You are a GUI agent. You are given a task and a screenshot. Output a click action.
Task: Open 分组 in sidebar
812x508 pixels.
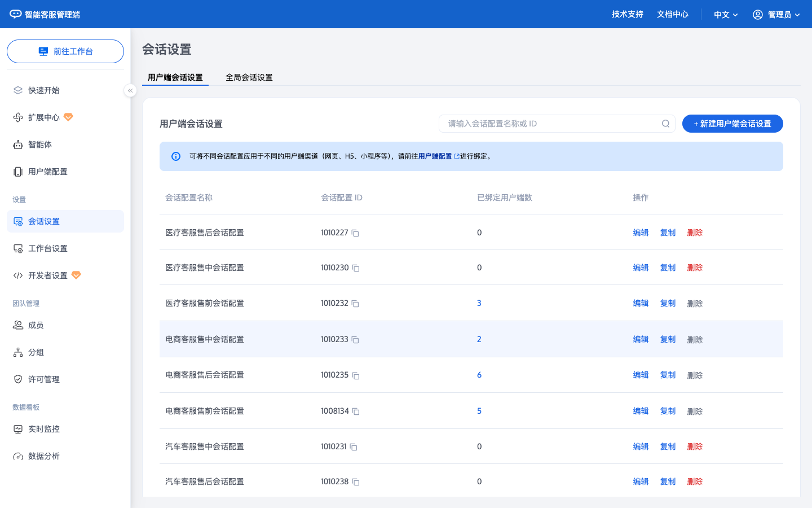click(65, 352)
